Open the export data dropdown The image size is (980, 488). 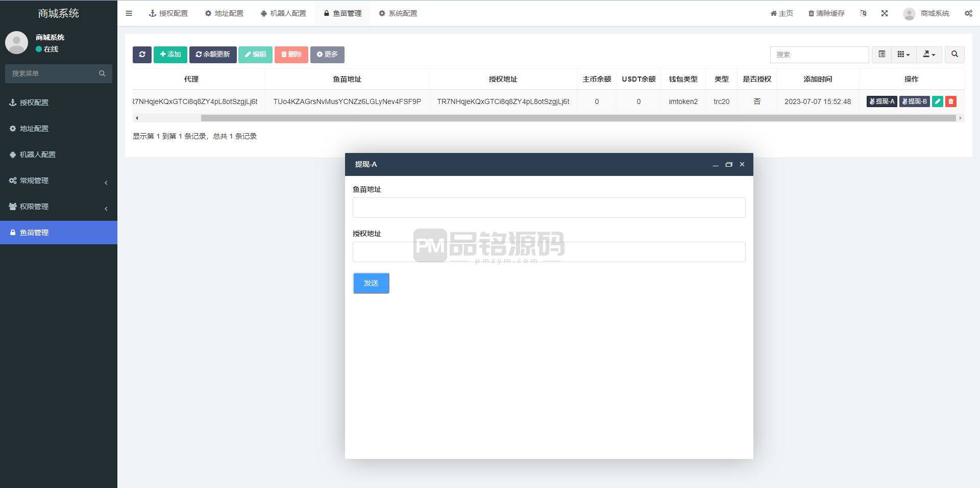click(929, 55)
